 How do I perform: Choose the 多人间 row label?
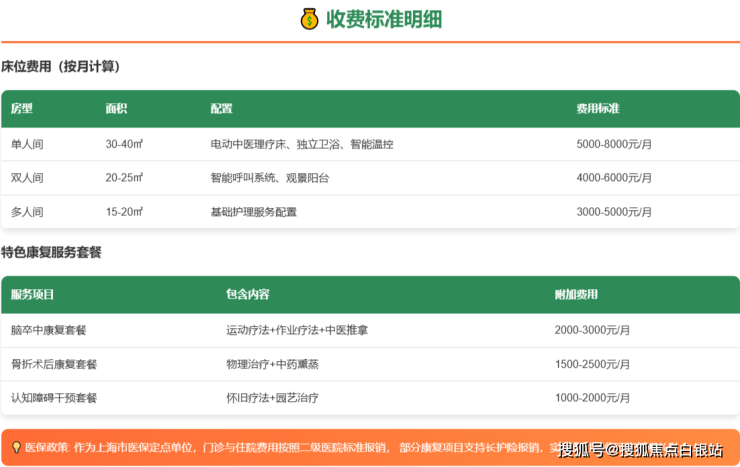[x=27, y=212]
